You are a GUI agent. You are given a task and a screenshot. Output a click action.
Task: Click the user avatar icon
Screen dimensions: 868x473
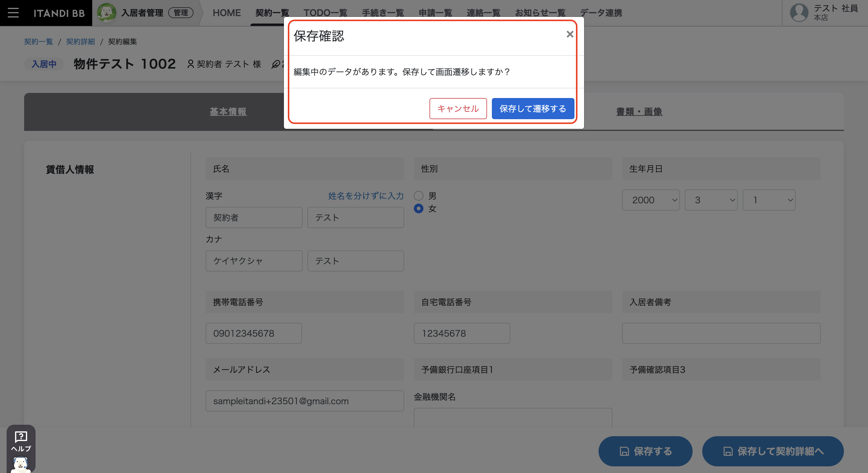coord(799,12)
